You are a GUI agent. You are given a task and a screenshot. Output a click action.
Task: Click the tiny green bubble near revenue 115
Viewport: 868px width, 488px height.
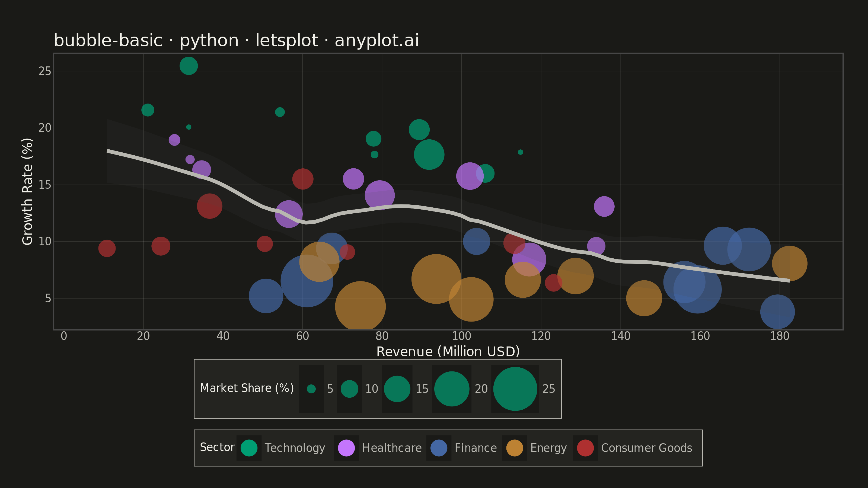click(521, 152)
